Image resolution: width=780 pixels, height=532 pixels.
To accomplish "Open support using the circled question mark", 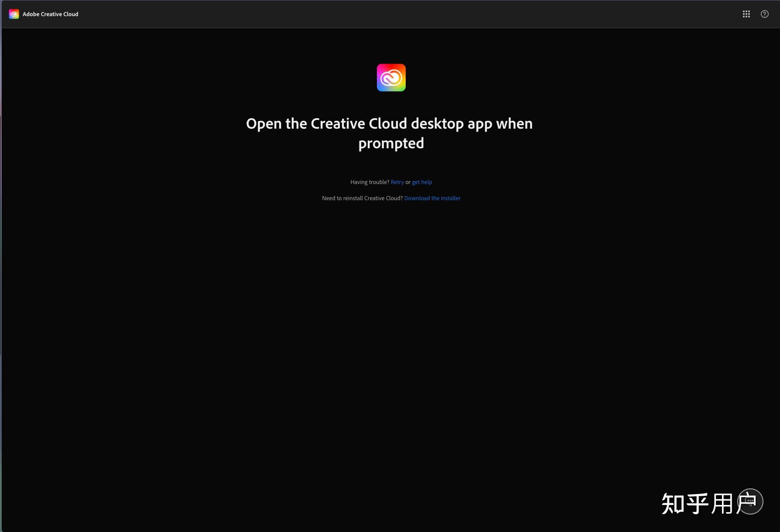I will 764,14.
